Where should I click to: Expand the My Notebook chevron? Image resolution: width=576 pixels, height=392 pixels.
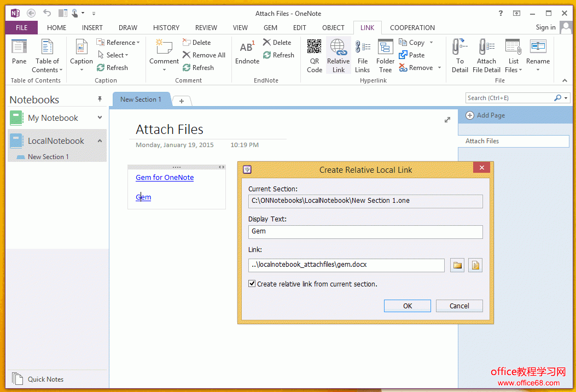[x=100, y=118]
